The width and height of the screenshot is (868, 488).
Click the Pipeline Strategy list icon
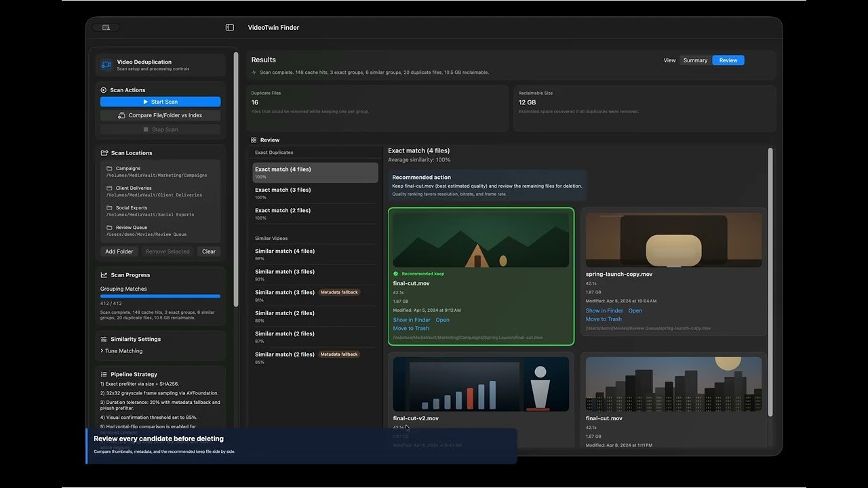pos(104,374)
